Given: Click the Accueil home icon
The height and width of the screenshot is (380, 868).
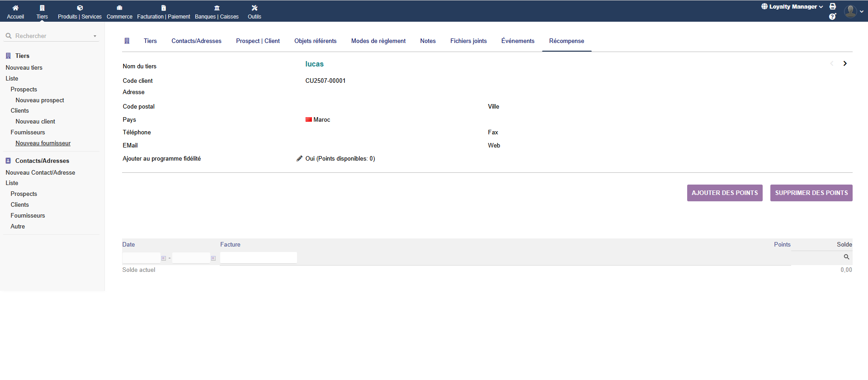Looking at the screenshot, I should (x=15, y=8).
